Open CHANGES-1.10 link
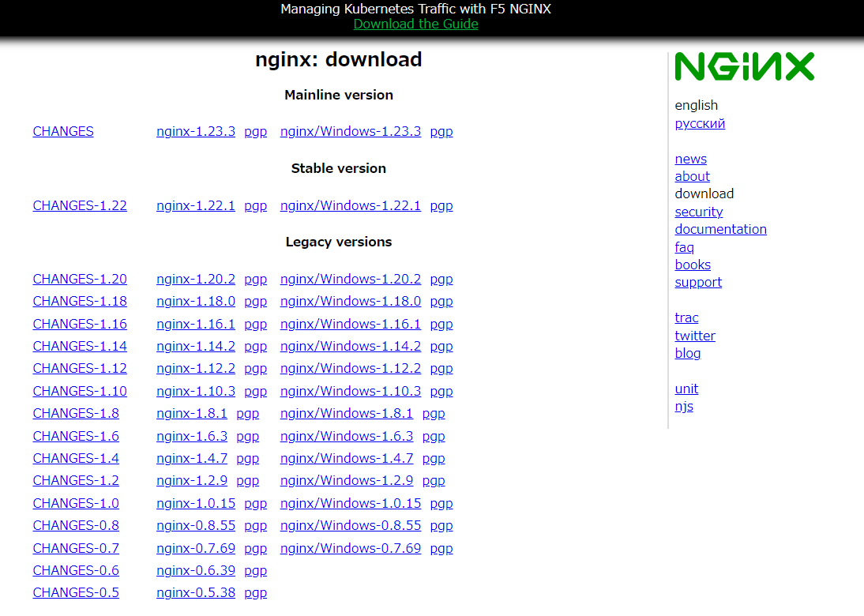This screenshot has width=864, height=616. click(80, 391)
